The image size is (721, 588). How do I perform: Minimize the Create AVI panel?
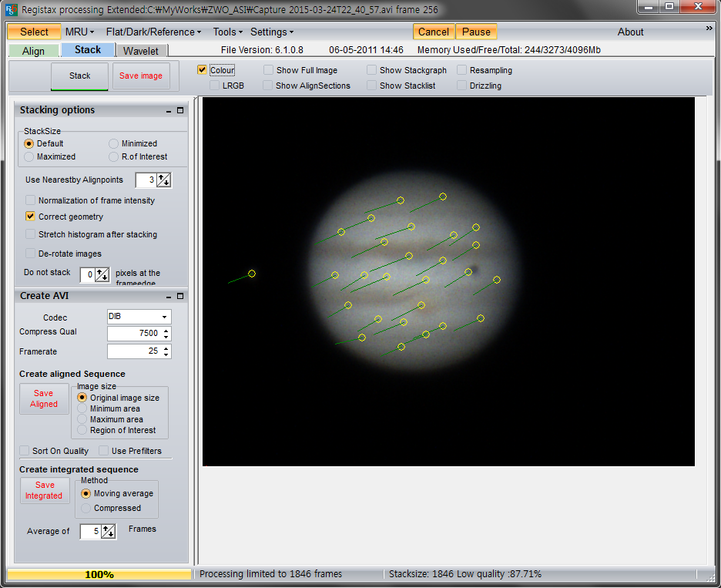pos(169,297)
